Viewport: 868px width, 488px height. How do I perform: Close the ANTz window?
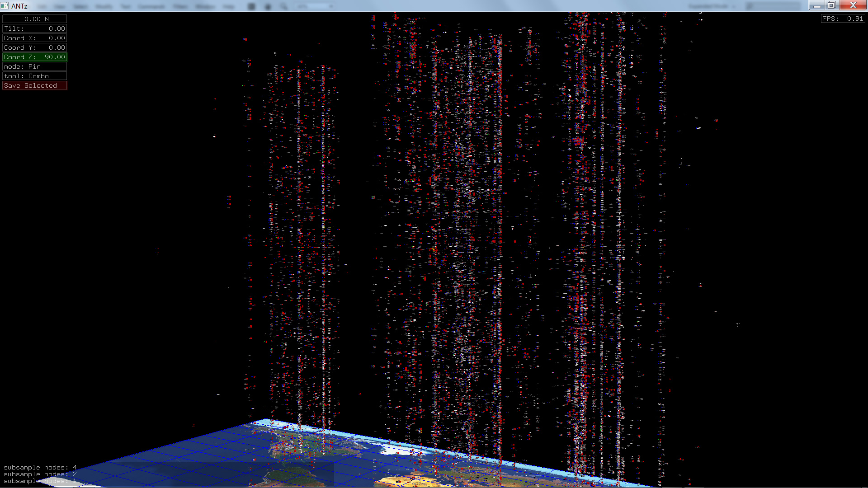(x=853, y=5)
